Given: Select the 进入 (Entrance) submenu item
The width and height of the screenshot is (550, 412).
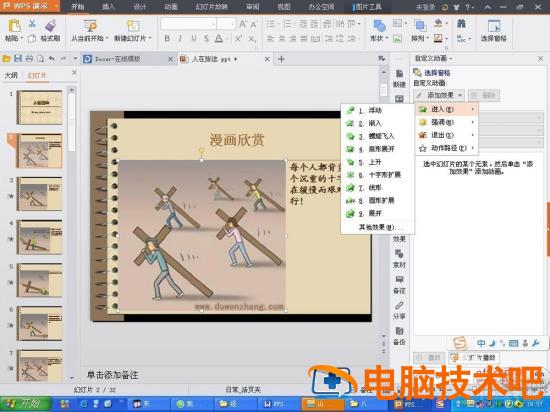Looking at the screenshot, I should pyautogui.click(x=447, y=109).
